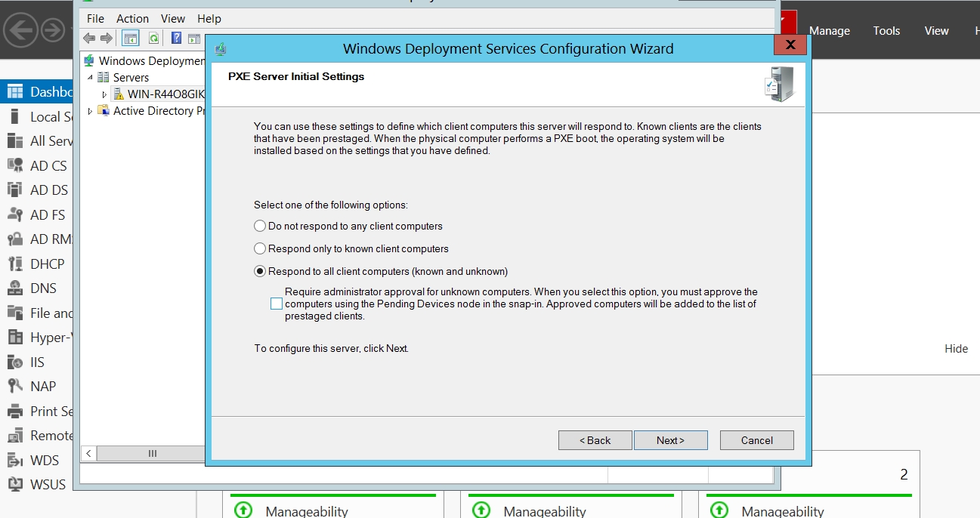Toggle the Show/Hide Console Tree toolbar icon
The height and width of the screenshot is (518, 980).
[x=131, y=39]
